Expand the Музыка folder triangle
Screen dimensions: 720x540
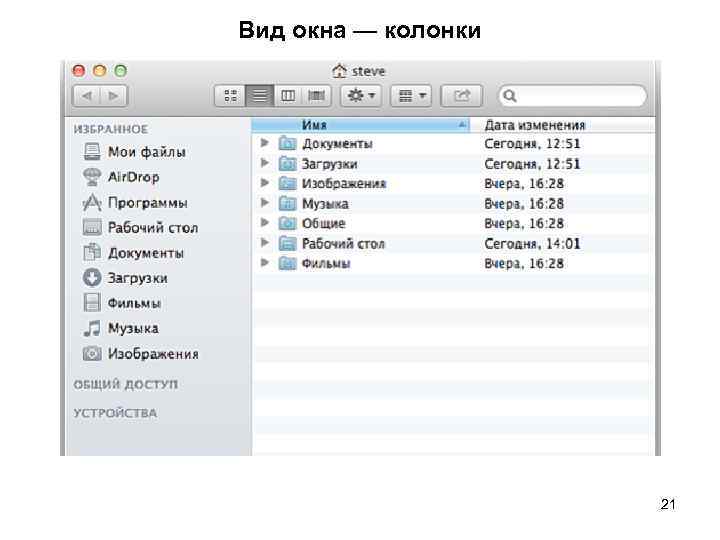264,203
